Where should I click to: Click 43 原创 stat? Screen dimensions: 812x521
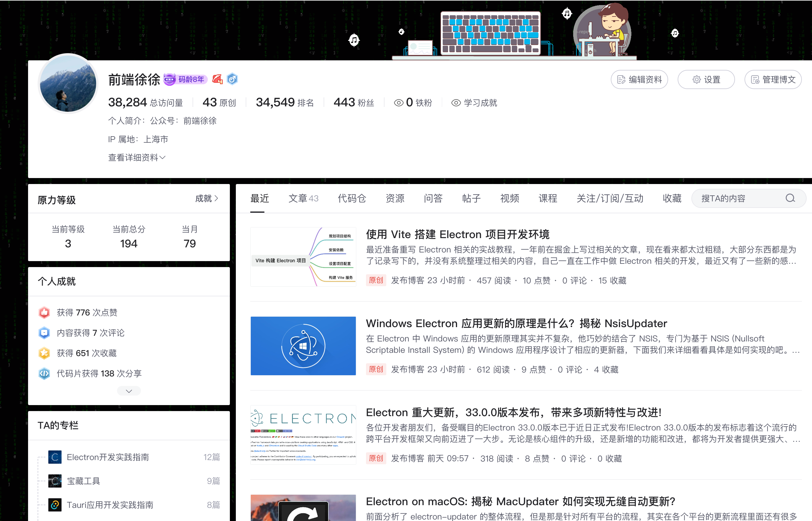219,102
